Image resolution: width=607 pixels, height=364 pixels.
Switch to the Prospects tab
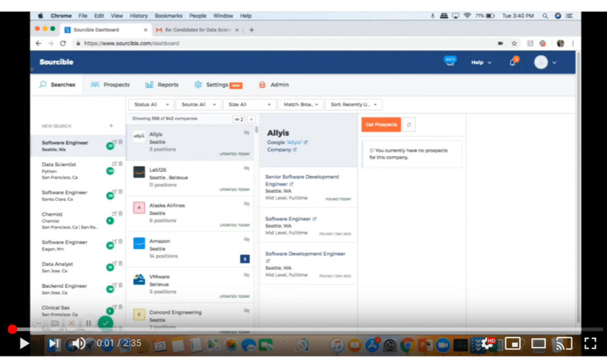click(110, 84)
